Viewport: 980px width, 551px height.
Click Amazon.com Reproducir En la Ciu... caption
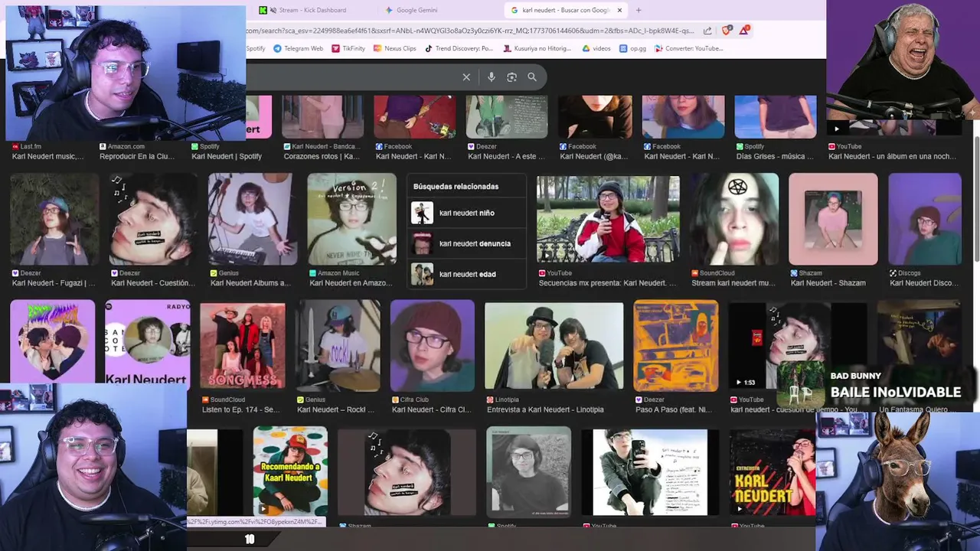coord(137,156)
